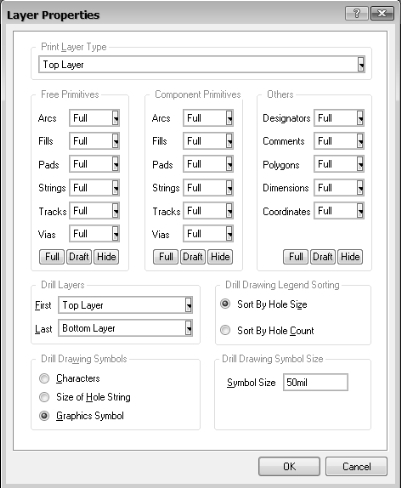Click the help question mark button

[357, 14]
